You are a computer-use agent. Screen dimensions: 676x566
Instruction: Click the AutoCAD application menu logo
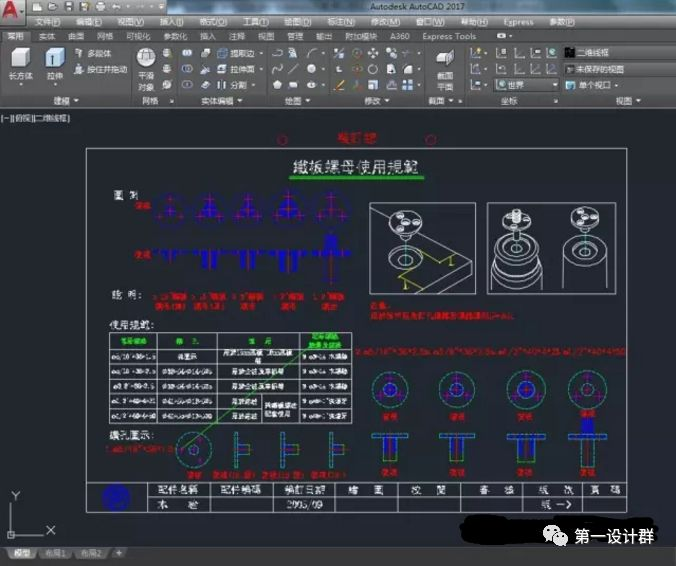(x=13, y=12)
